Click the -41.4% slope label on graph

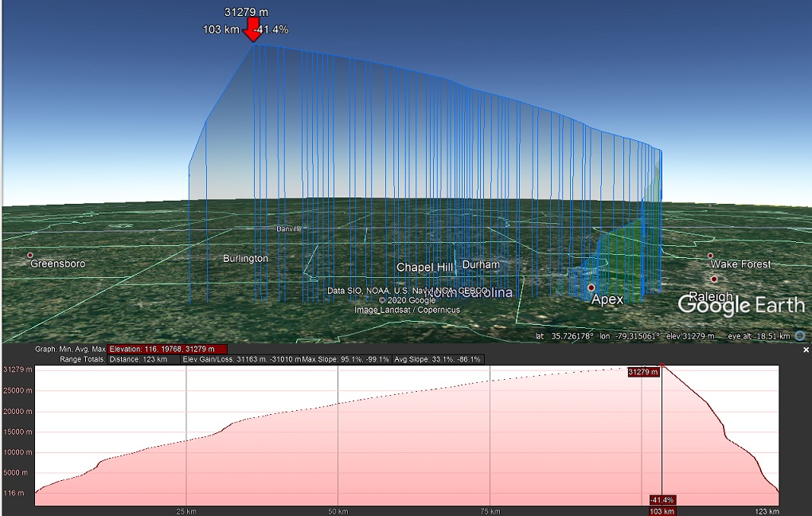662,499
